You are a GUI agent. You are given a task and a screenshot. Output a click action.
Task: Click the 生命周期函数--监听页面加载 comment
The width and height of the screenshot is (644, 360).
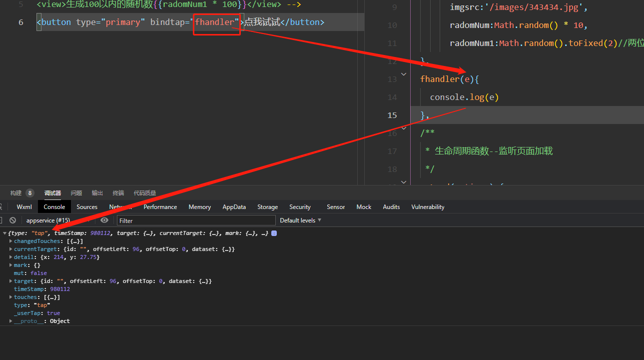[494, 151]
